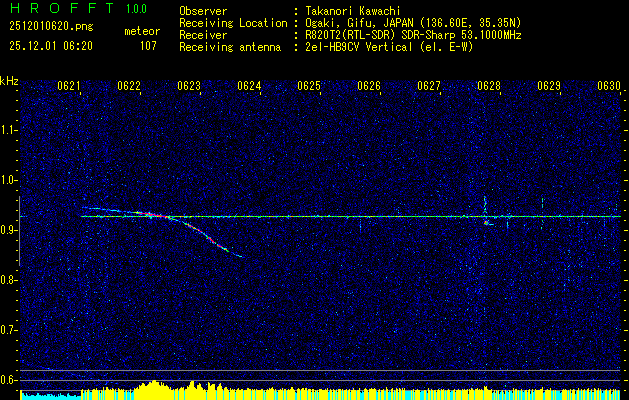Viewport: 629px width, 400px height.
Task: Click the 1.1 kHz axis label
Action: coord(9,130)
